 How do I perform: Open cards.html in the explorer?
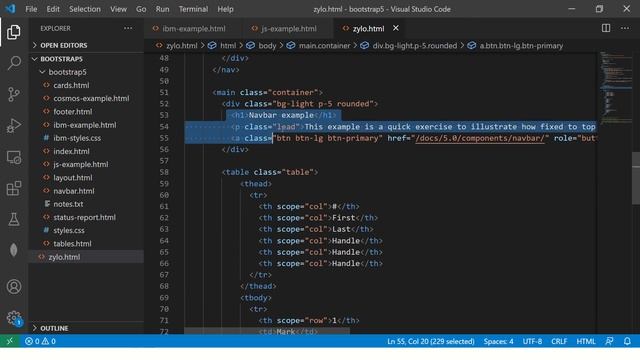click(71, 85)
